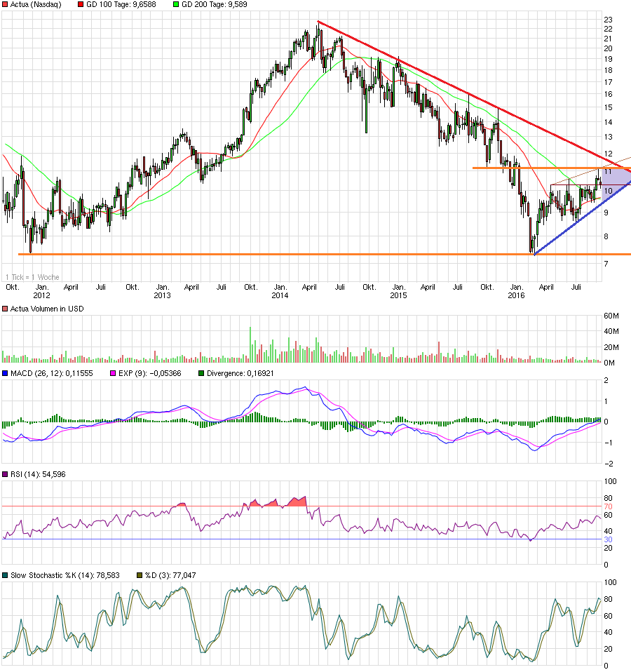The image size is (631, 672).
Task: Click the green GD 200 Tage legend swatch
Action: click(x=176, y=5)
